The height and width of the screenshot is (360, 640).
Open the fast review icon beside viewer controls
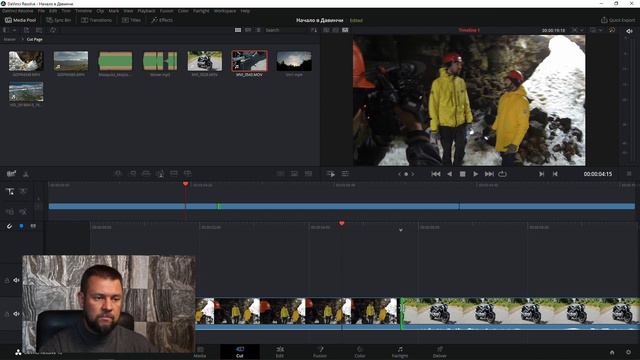pos(331,174)
